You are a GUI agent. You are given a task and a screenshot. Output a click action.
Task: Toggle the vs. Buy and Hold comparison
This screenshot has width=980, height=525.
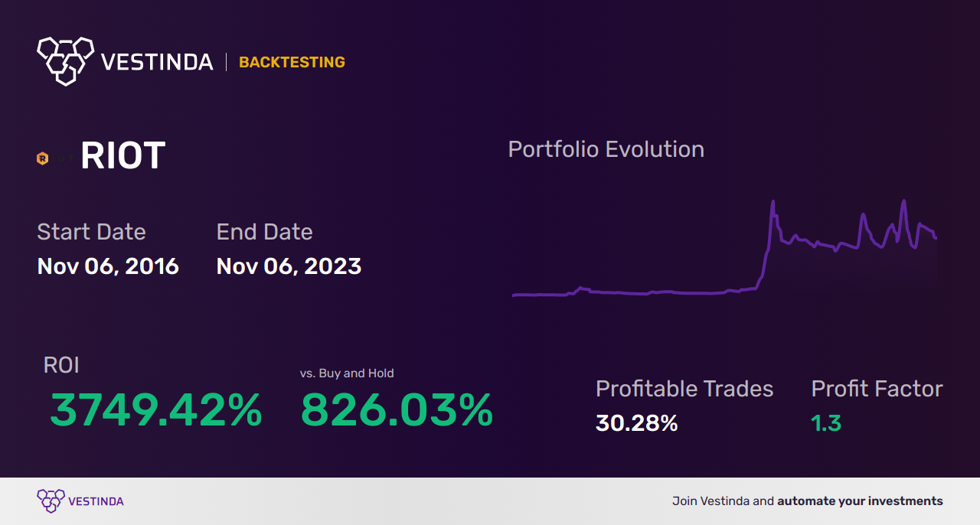pyautogui.click(x=347, y=373)
